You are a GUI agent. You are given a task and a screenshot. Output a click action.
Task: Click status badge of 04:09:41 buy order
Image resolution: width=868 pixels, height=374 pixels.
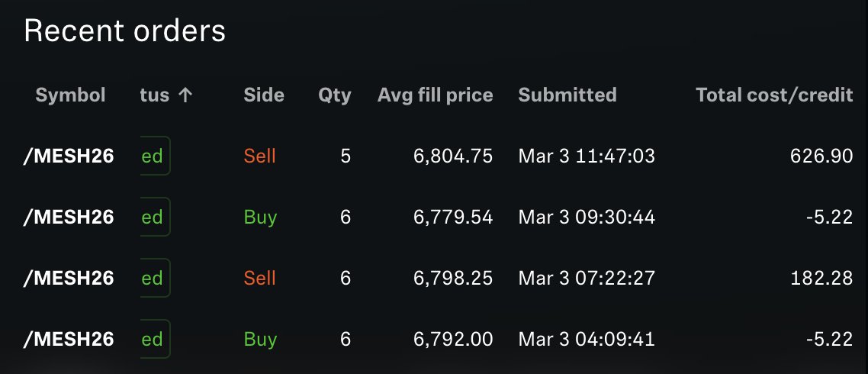155,339
